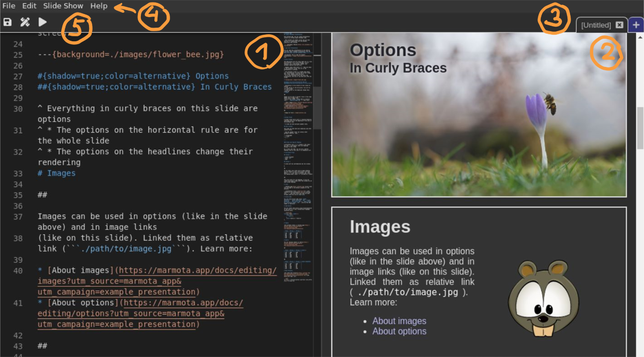Close the [Untitled] document tab
The width and height of the screenshot is (644, 357).
619,25
